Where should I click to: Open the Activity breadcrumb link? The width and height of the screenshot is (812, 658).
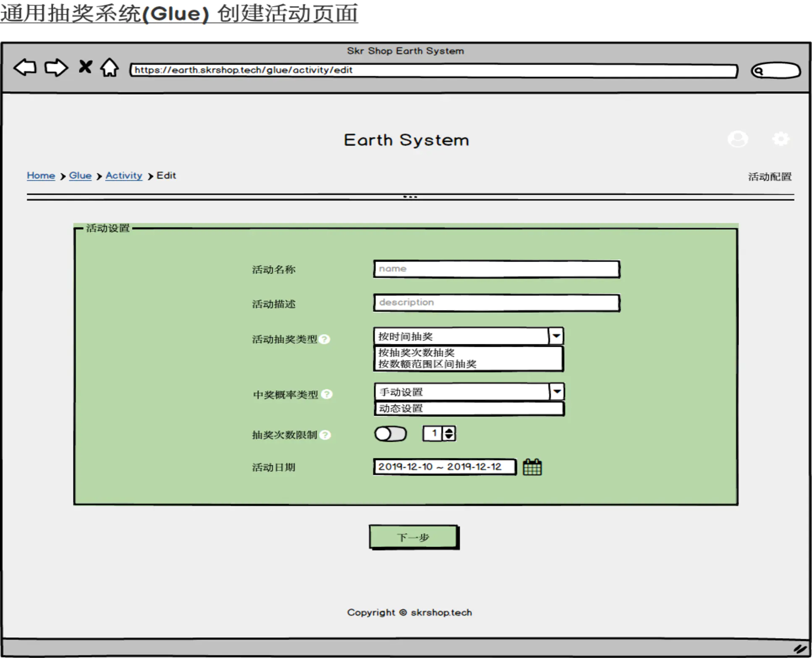pyautogui.click(x=124, y=176)
